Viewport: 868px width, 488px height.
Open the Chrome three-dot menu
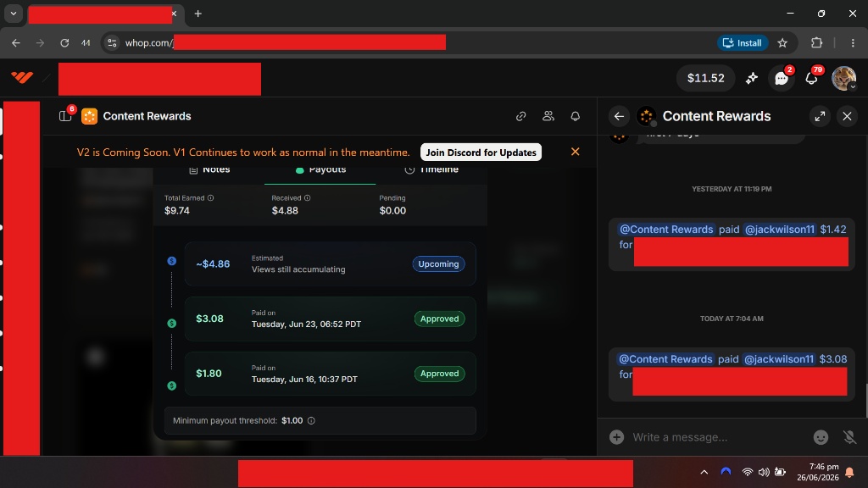(x=853, y=42)
